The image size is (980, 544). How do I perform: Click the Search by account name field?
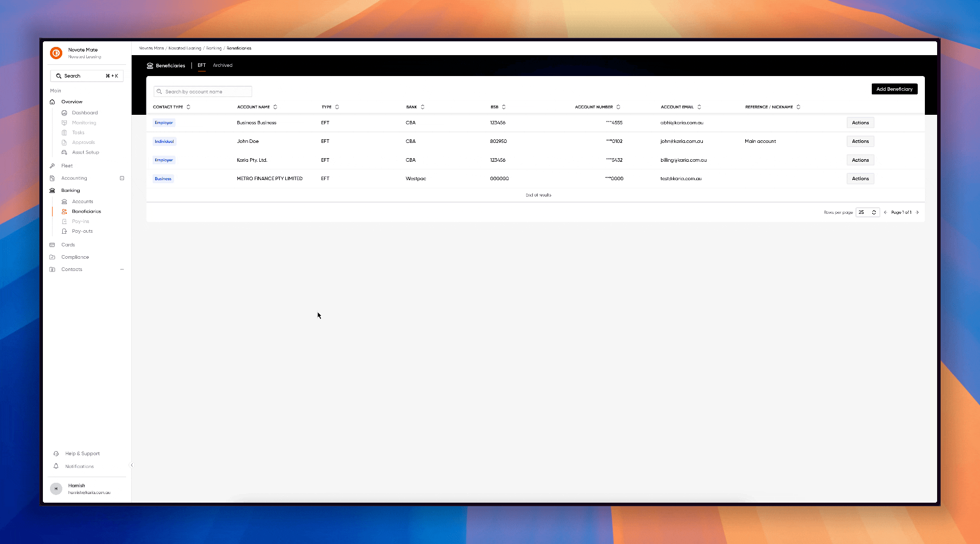click(203, 92)
